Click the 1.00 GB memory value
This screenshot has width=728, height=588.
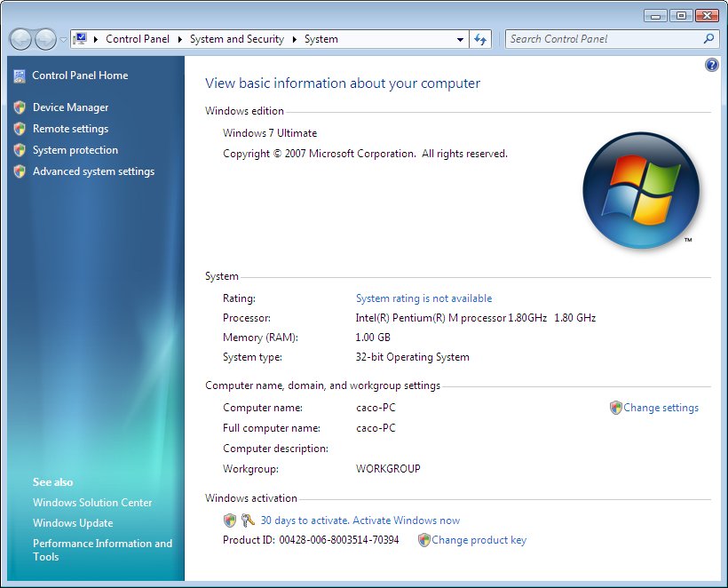click(x=373, y=338)
